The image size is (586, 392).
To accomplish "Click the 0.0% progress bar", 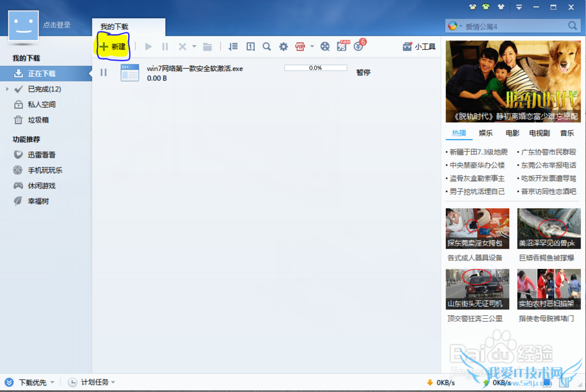I will click(x=316, y=67).
